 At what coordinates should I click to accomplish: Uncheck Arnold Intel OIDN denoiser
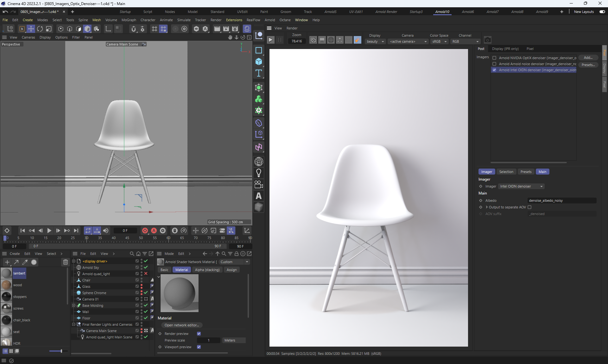(494, 70)
